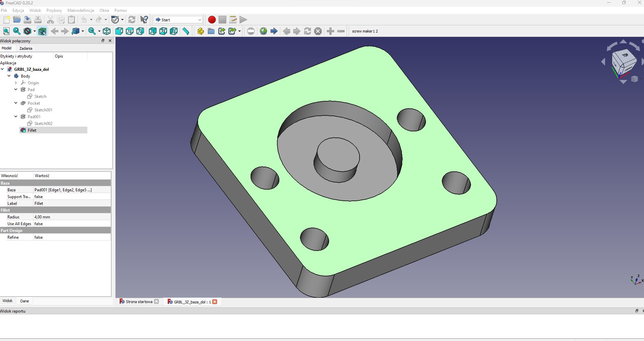Select bounding box selection tool
Screen dimensions: 644x341
coord(42,31)
